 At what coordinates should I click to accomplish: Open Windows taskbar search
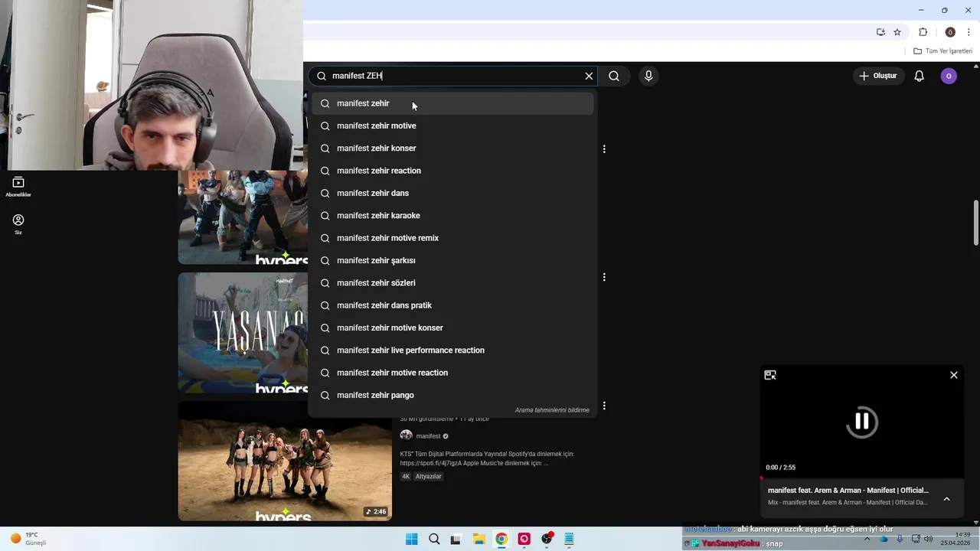(434, 539)
